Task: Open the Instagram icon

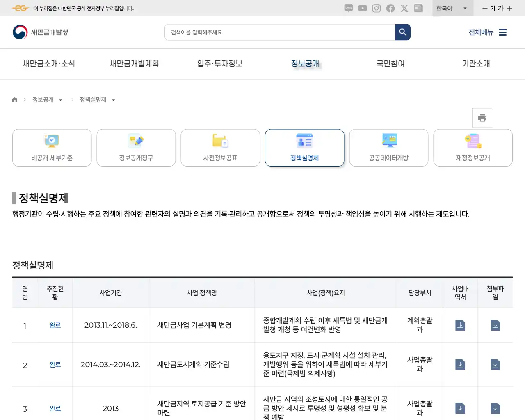Action: click(376, 8)
